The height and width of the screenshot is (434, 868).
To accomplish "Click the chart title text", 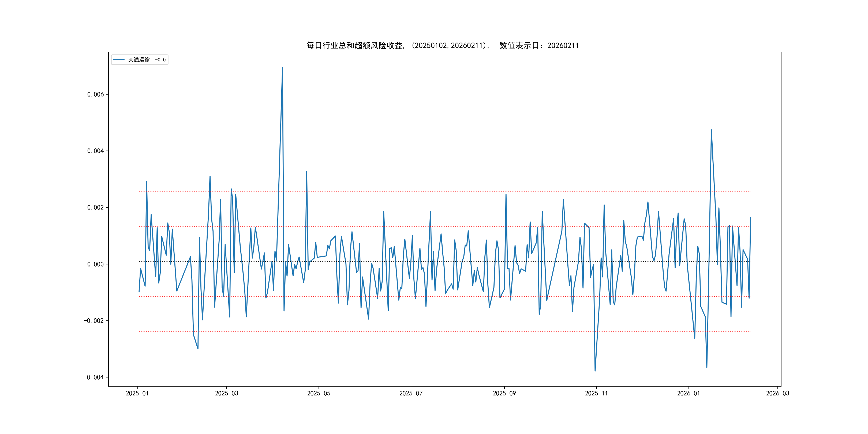I will (x=442, y=46).
